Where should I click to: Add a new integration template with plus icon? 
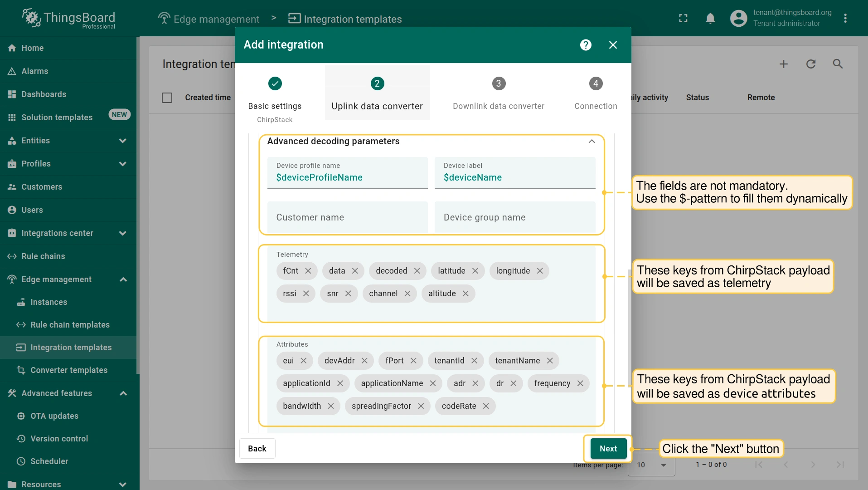[784, 64]
